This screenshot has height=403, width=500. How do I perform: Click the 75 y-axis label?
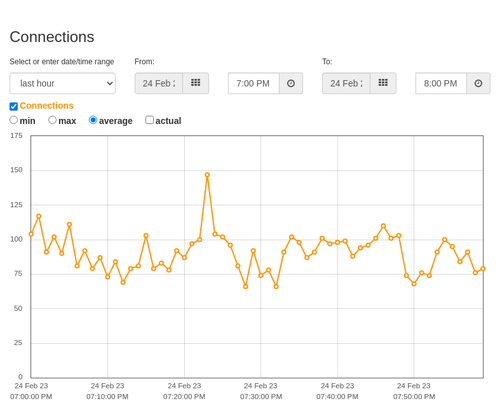click(x=18, y=274)
